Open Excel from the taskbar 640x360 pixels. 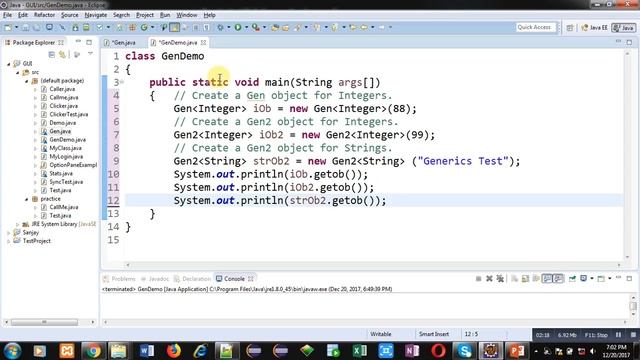[x=360, y=351]
